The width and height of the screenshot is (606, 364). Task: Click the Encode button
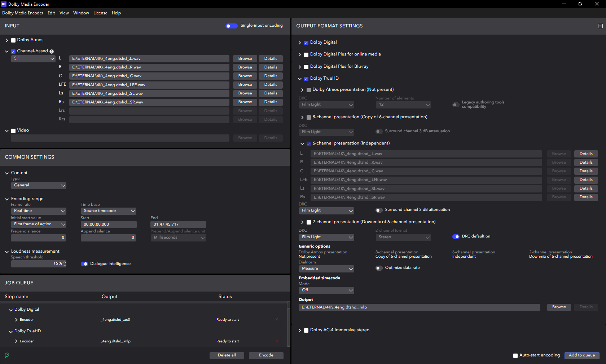point(266,355)
